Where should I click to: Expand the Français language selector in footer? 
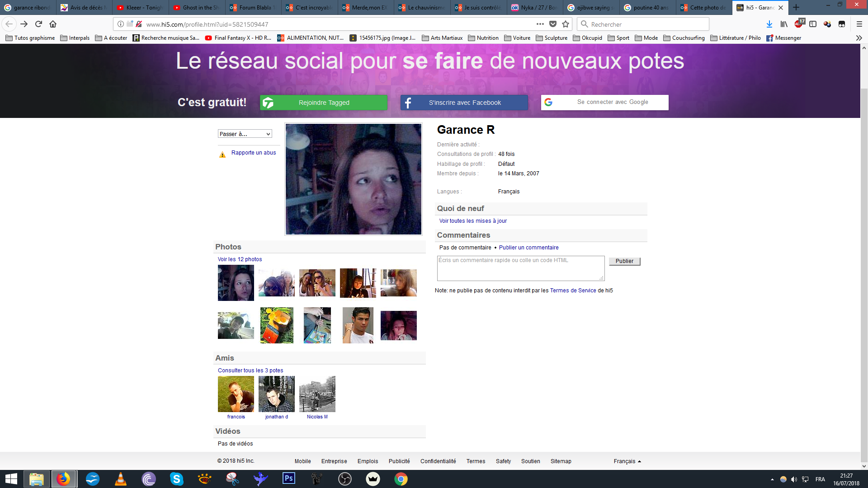(x=627, y=461)
